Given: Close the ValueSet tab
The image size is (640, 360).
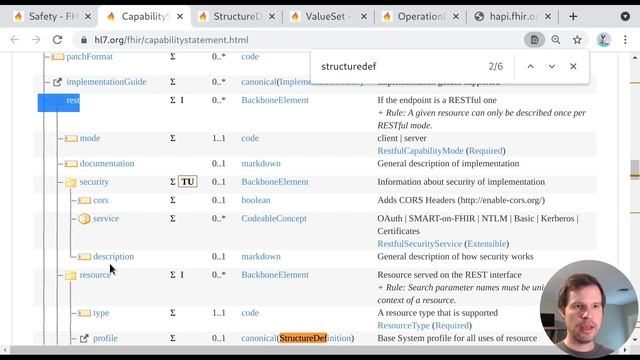Looking at the screenshot, I should pos(364,16).
